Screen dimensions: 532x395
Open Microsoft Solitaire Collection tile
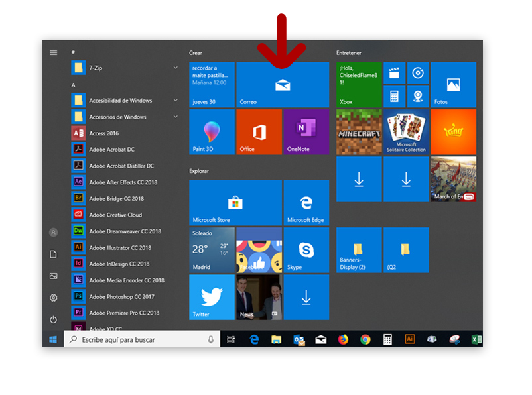(406, 132)
